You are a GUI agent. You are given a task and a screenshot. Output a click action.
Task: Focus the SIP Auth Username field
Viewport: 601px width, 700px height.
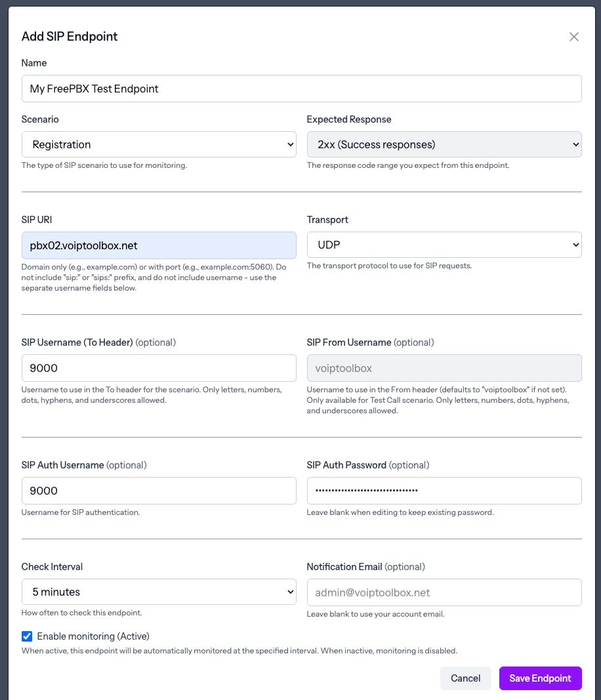159,490
